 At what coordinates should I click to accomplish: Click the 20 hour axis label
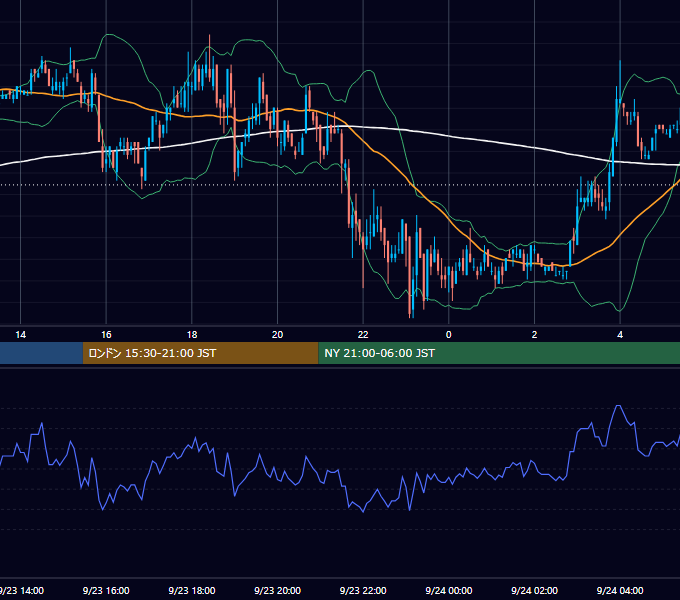point(278,335)
